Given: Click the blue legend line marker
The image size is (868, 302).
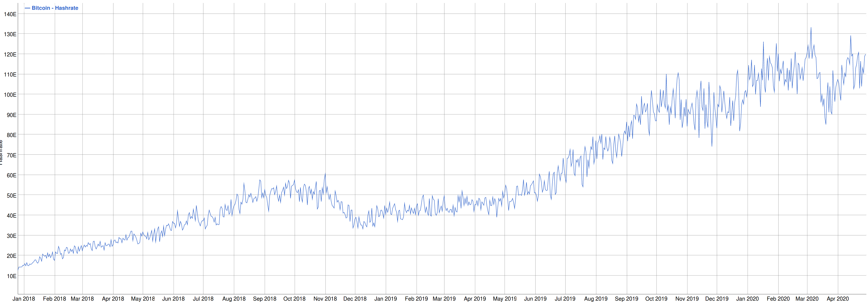Looking at the screenshot, I should point(27,8).
